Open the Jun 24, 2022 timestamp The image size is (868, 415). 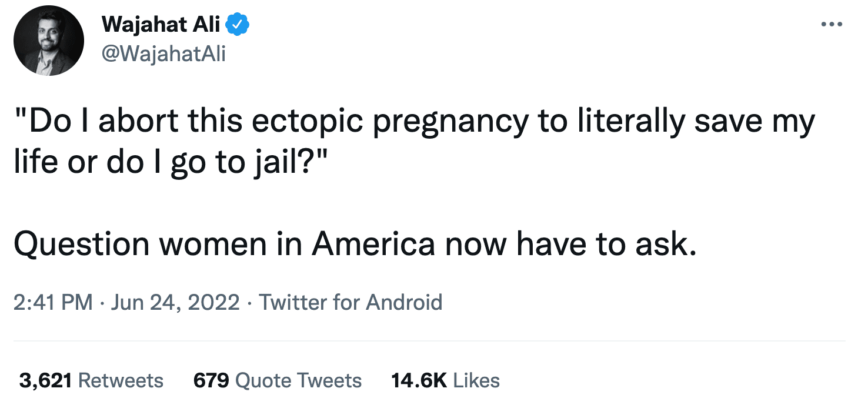[x=175, y=302]
